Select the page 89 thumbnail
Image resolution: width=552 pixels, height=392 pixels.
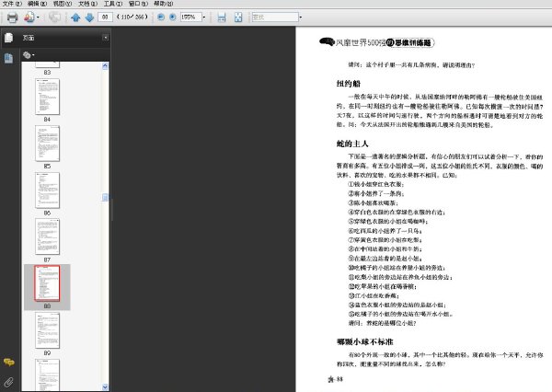(x=48, y=330)
